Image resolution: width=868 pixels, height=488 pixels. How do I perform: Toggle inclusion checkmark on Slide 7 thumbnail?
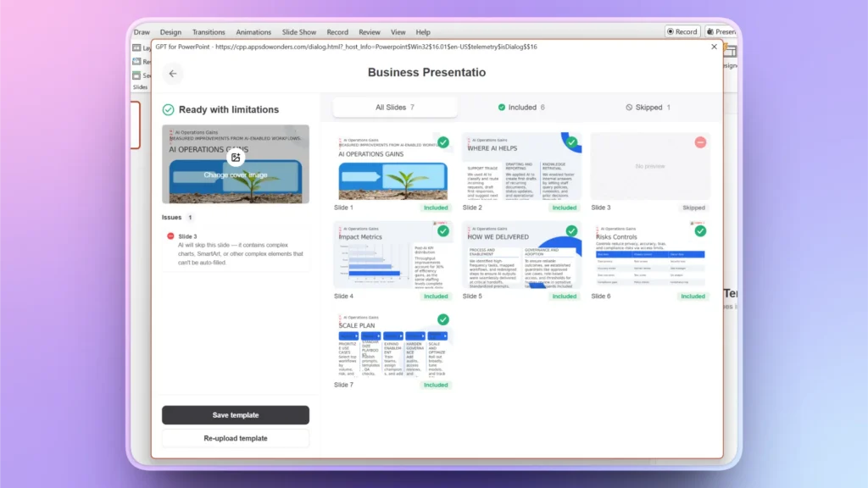(x=442, y=319)
